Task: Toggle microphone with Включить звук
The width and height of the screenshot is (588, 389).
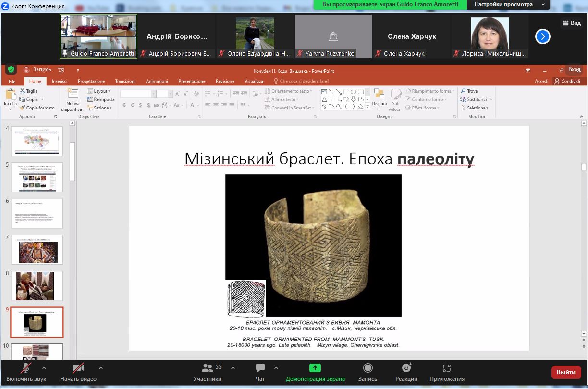Action: point(26,368)
